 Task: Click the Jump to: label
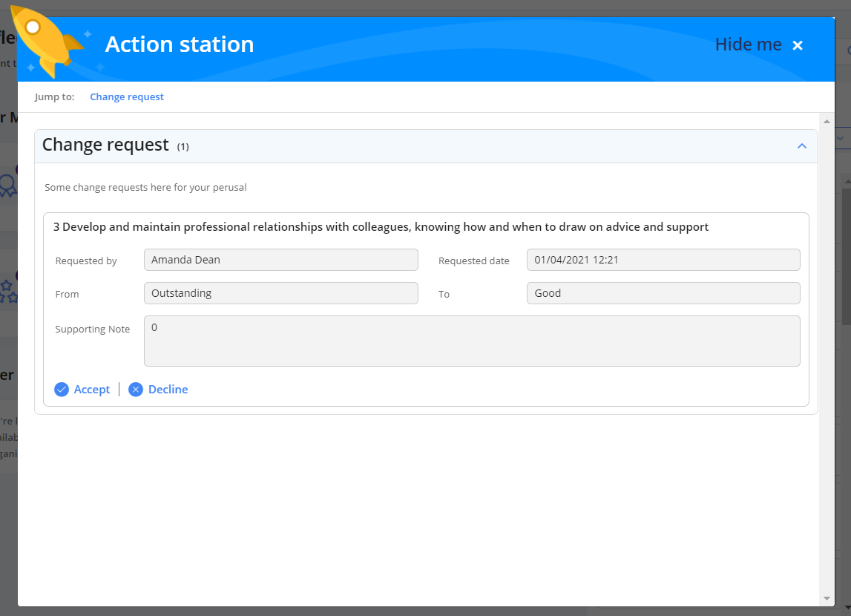pyautogui.click(x=54, y=96)
